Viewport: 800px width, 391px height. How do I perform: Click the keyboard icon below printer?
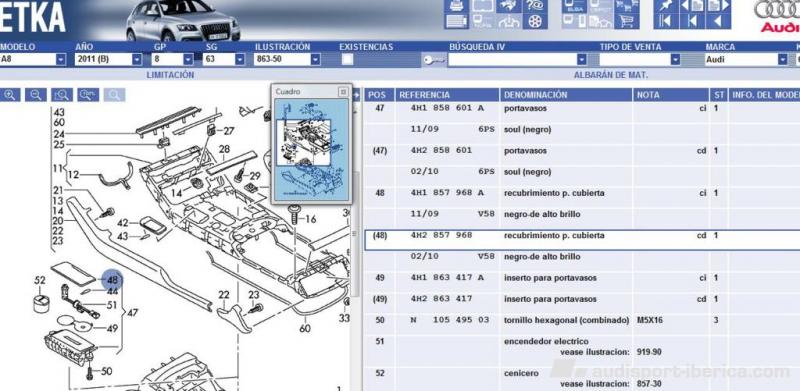tap(457, 21)
